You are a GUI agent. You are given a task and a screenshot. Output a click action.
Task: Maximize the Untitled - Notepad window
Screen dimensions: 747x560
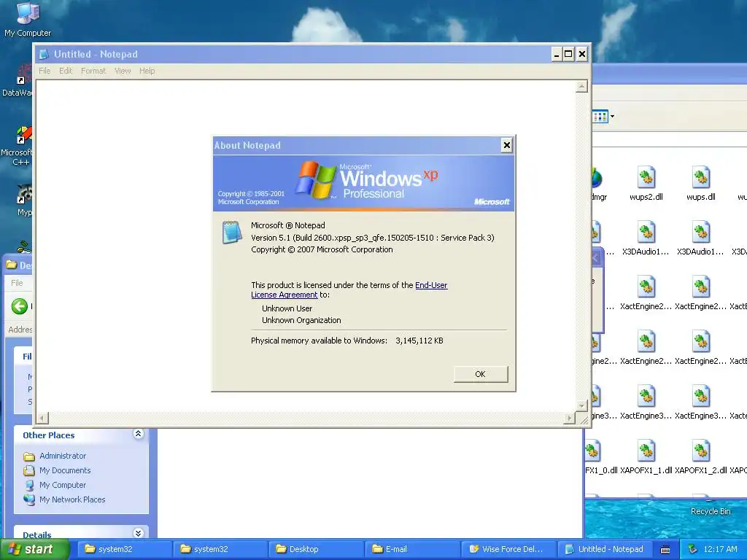(568, 54)
